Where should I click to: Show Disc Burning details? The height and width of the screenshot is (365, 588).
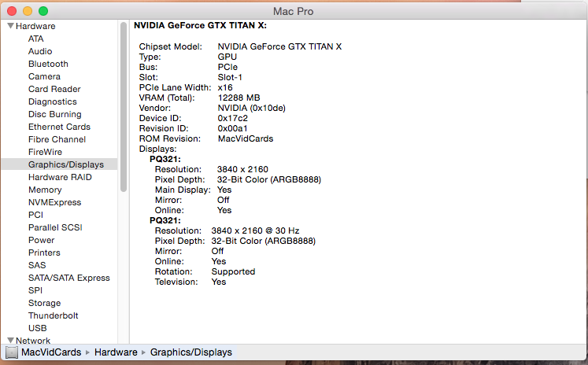coord(55,114)
